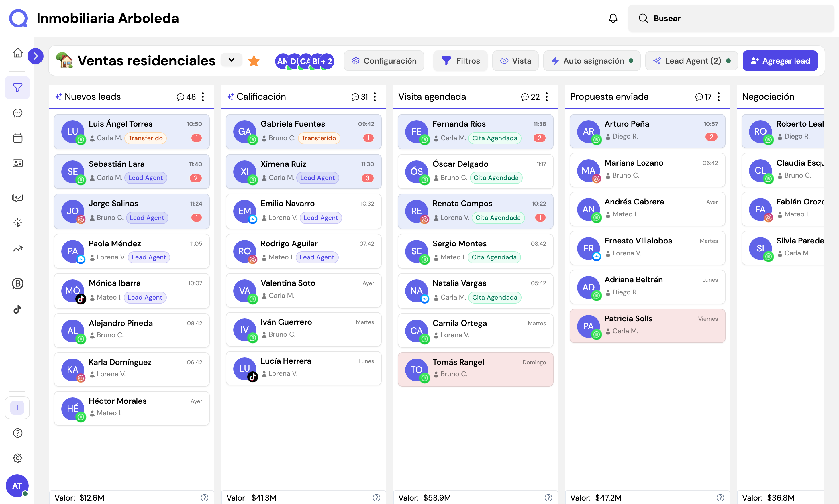Open the Vista options
The width and height of the screenshot is (839, 504).
click(x=515, y=61)
